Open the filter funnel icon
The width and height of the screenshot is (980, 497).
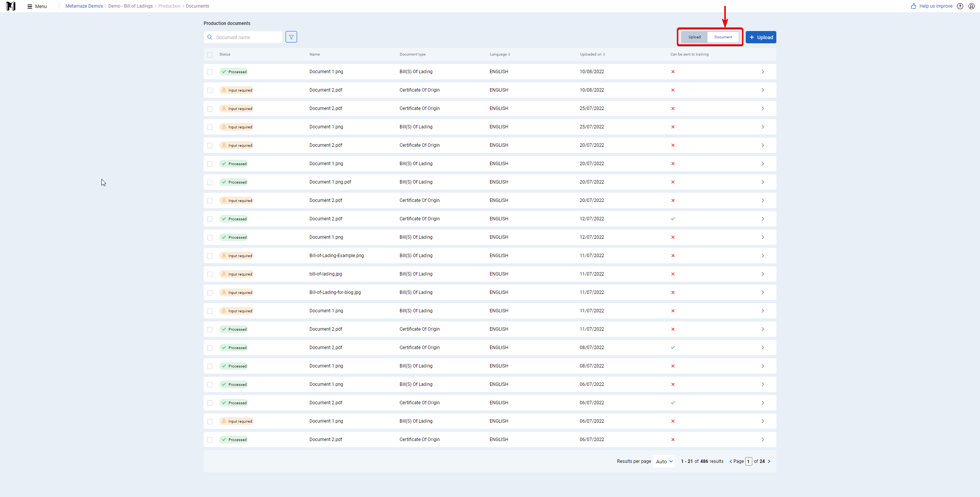pyautogui.click(x=291, y=37)
